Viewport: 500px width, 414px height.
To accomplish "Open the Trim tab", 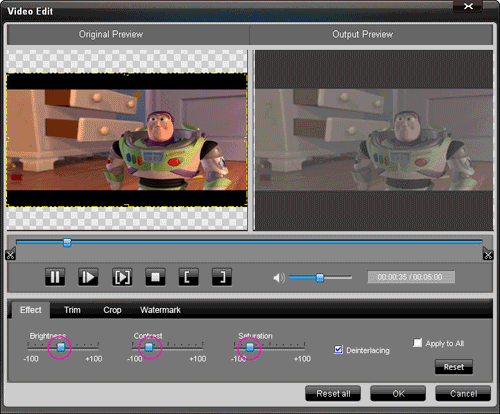I will click(72, 310).
